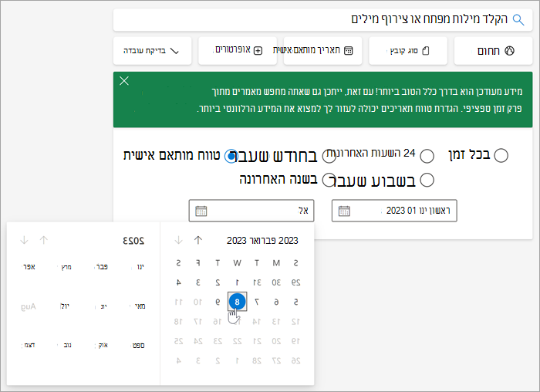Pick day 26 in the calendar grid
Screen dimensions: 540x392
click(x=295, y=360)
